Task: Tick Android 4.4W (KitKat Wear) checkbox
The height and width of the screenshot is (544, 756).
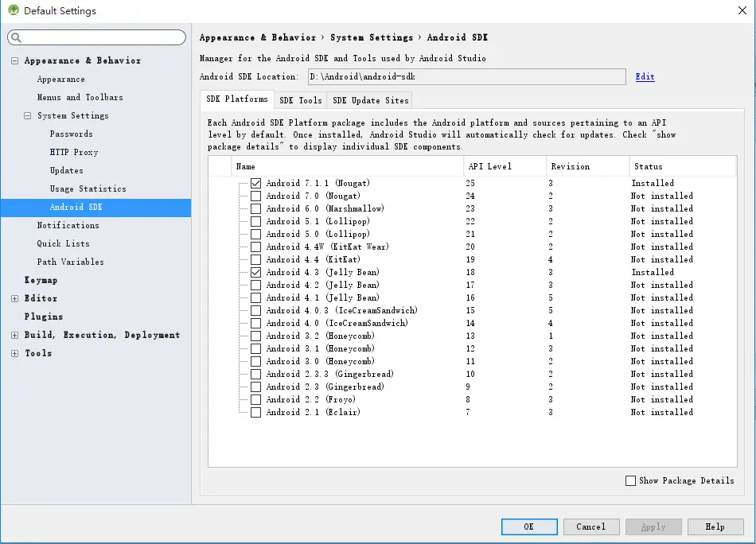Action: (256, 247)
